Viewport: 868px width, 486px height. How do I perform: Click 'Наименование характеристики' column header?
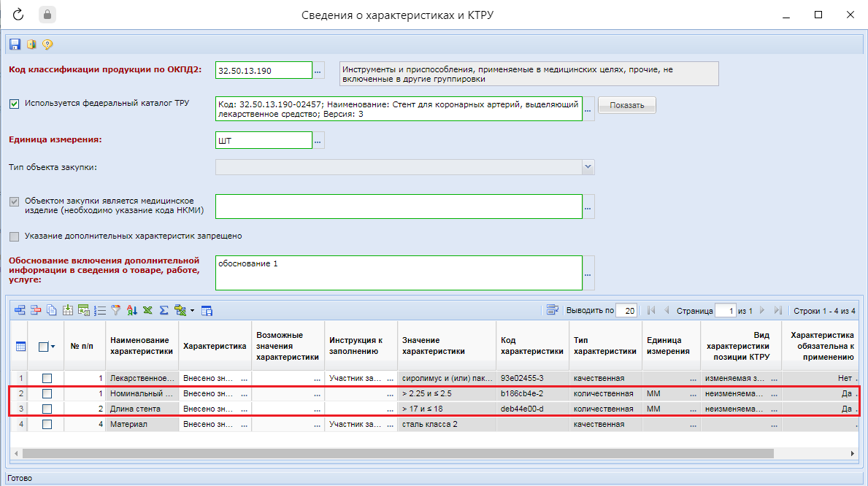[x=142, y=346]
